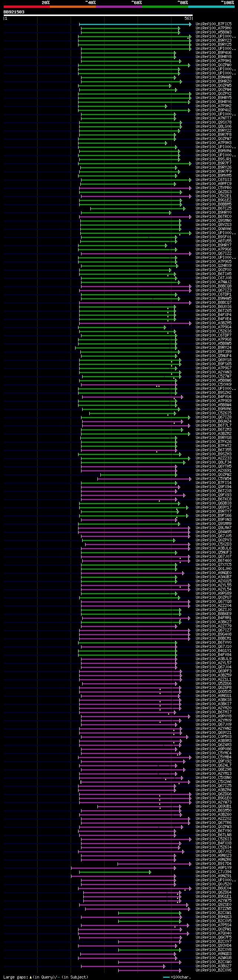This screenshot has height=980, width=238.
Task: Select the UniRef100_B9SJR1 label
Action: [x=214, y=159]
